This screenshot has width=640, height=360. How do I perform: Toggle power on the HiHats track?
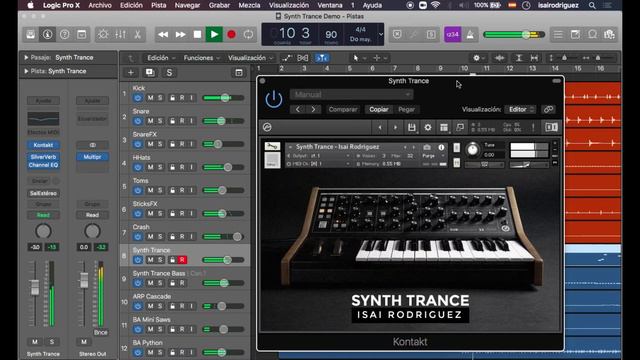click(x=138, y=167)
